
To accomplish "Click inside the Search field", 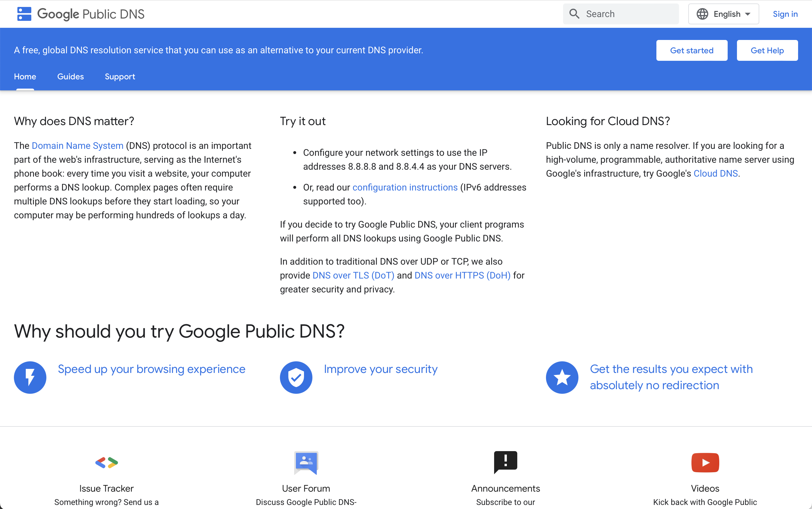I will tap(623, 14).
